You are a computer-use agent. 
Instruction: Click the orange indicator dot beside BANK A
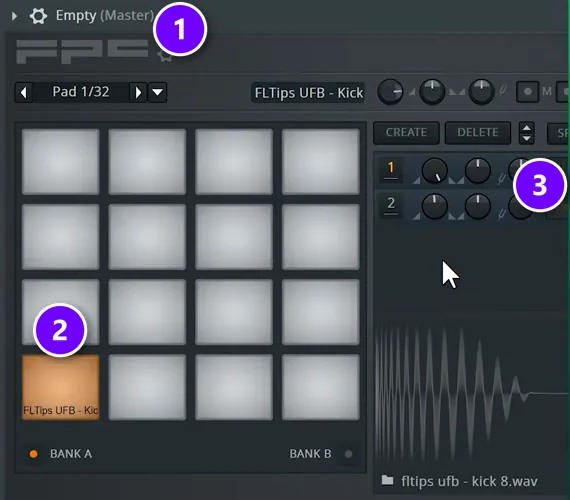(x=33, y=454)
